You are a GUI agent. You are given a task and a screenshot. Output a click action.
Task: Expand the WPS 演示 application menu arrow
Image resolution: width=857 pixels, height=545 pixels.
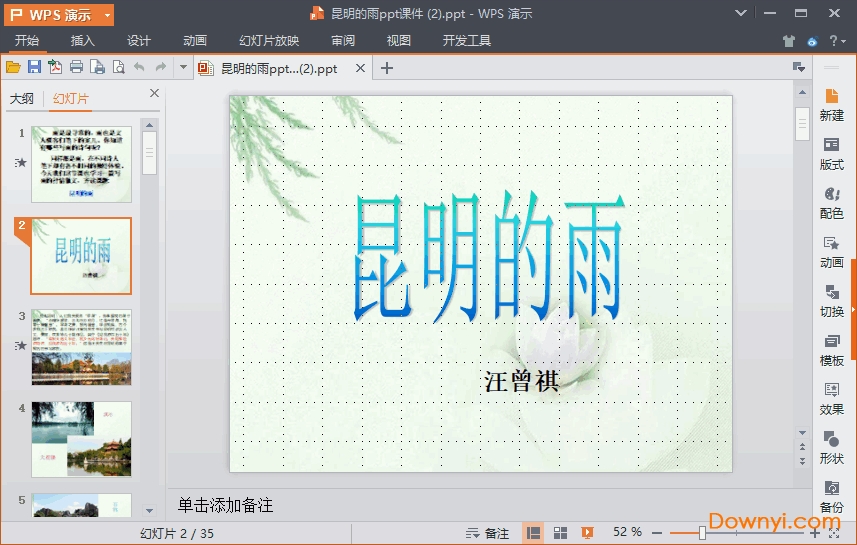pos(107,15)
